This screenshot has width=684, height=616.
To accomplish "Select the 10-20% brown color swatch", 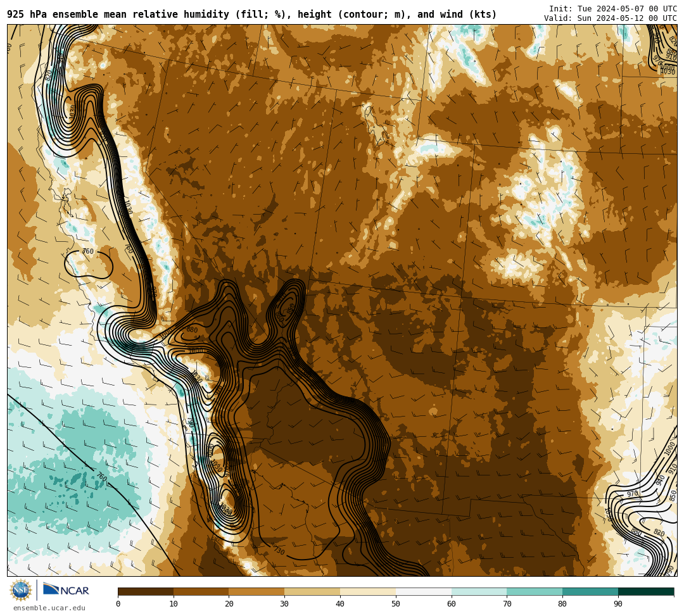I will [x=201, y=591].
